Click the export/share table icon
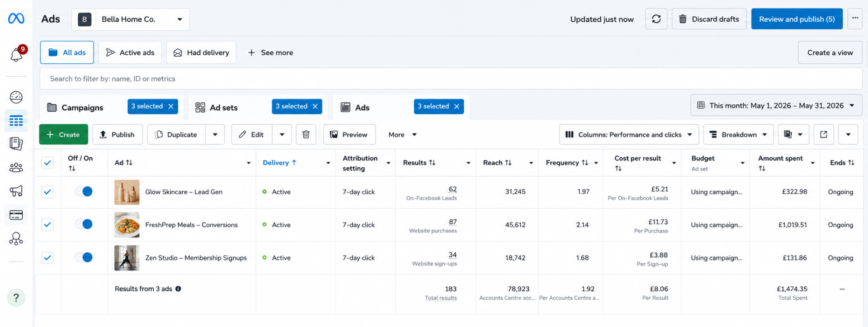Screen dimensions: 868x327 pos(824,134)
